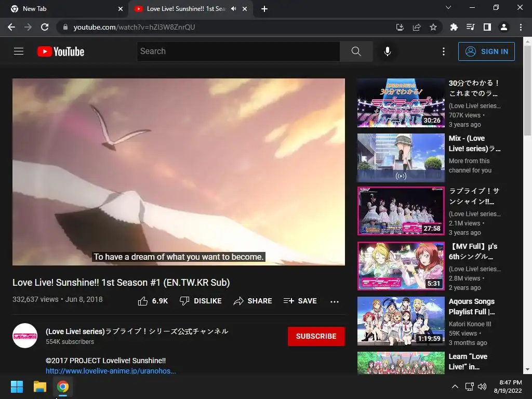Open Chrome profile icon
The width and height of the screenshot is (532, 399).
pos(504,27)
